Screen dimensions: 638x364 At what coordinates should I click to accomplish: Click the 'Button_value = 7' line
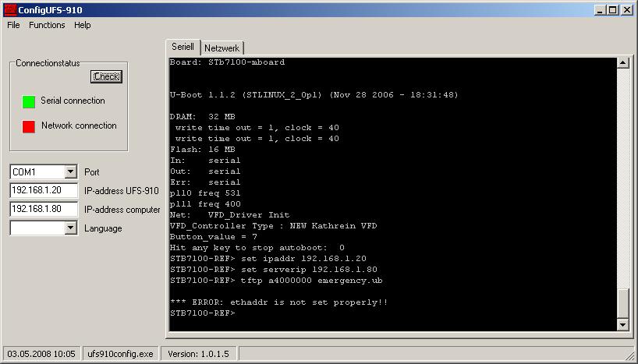coord(214,237)
